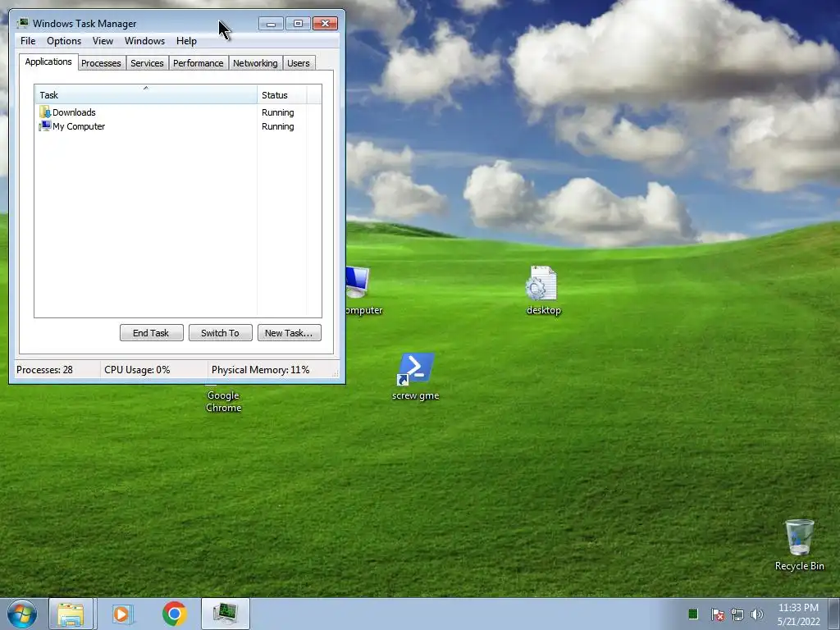Click the Task Manager taskbar button
Viewport: 840px width, 630px height.
point(225,614)
